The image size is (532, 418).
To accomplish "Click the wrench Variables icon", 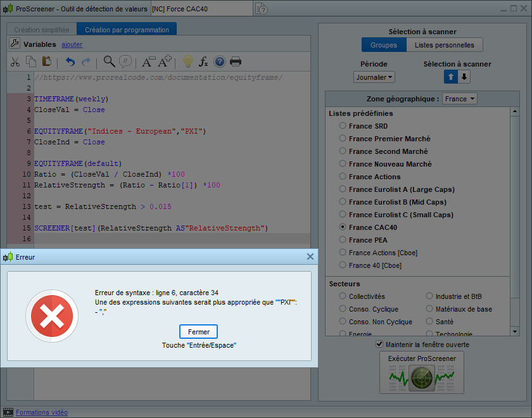I will tap(15, 44).
